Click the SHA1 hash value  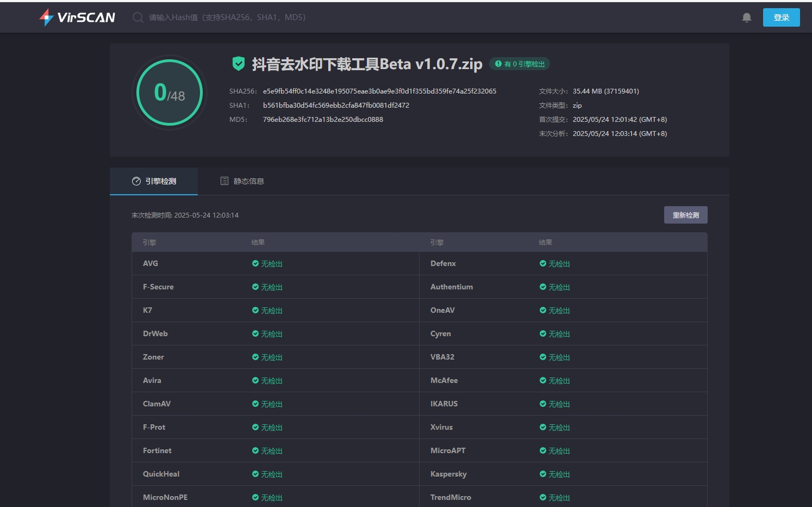[336, 106]
